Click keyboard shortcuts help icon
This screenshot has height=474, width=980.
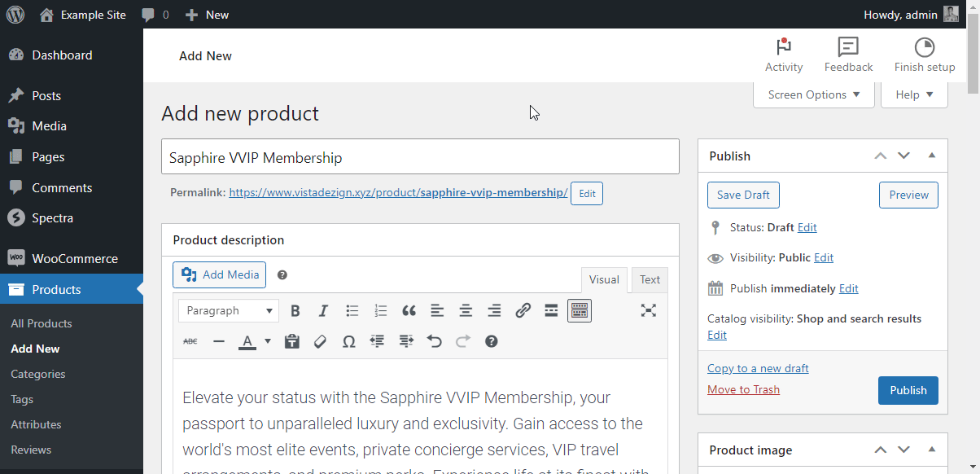pos(491,342)
